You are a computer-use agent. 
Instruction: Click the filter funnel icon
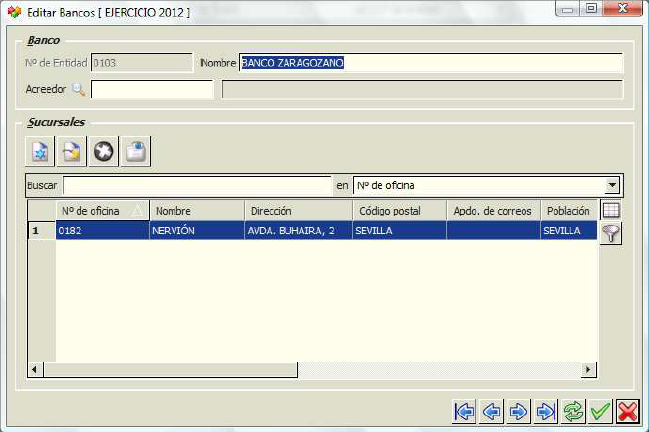point(611,233)
